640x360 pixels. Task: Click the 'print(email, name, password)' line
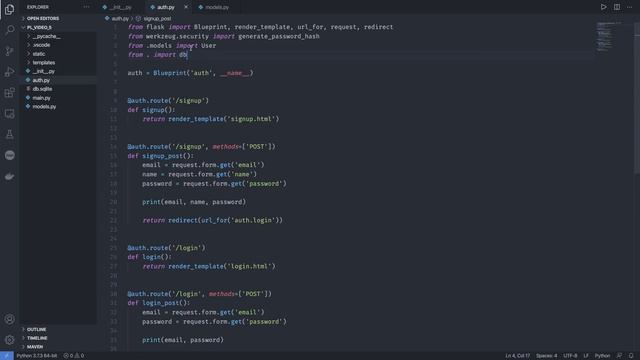pyautogui.click(x=194, y=202)
